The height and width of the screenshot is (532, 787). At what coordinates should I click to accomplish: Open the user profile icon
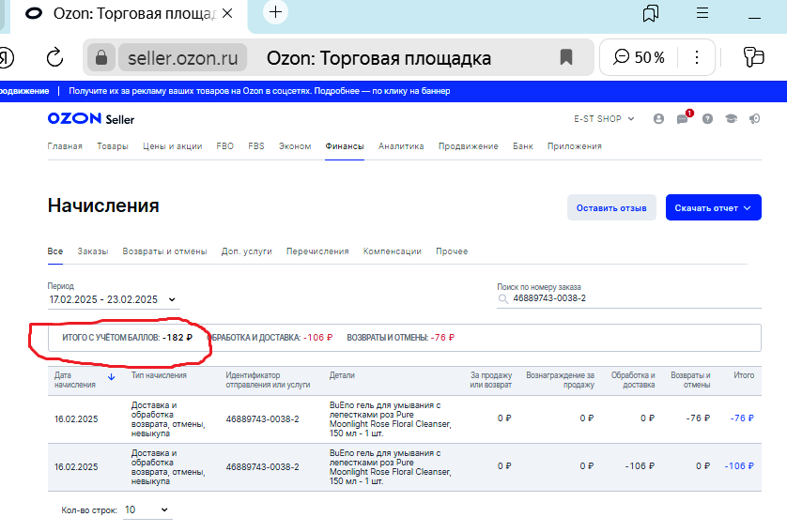(658, 119)
